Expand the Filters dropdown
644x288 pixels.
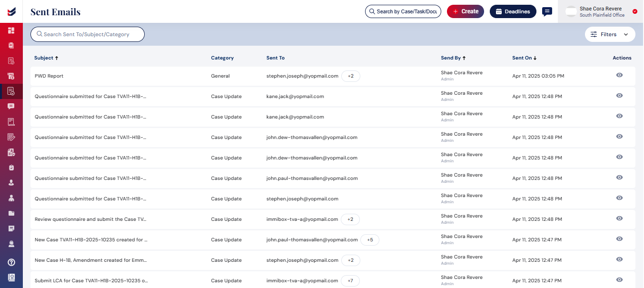coord(610,34)
